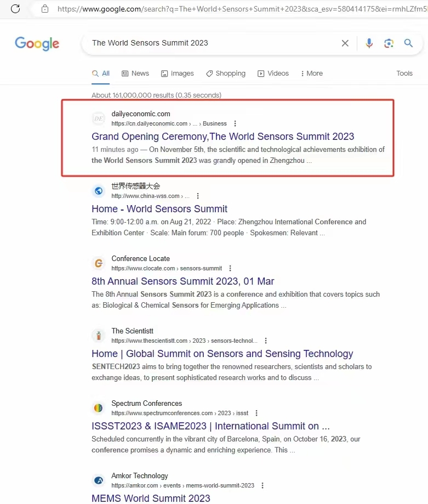The height and width of the screenshot is (504, 428).
Task: Open three-dot menu for china-wss.com result
Action: click(x=198, y=196)
